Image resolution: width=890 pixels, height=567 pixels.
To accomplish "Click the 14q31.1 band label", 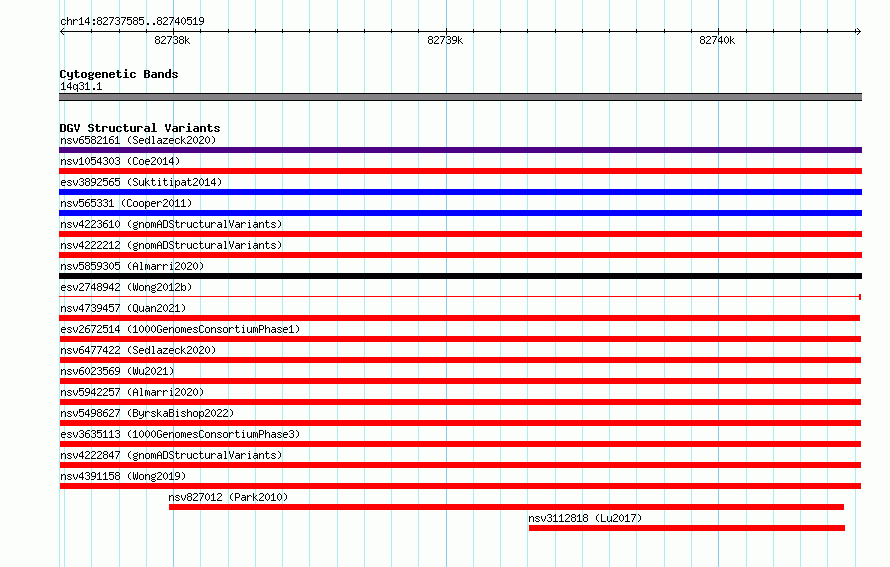I will click(81, 86).
